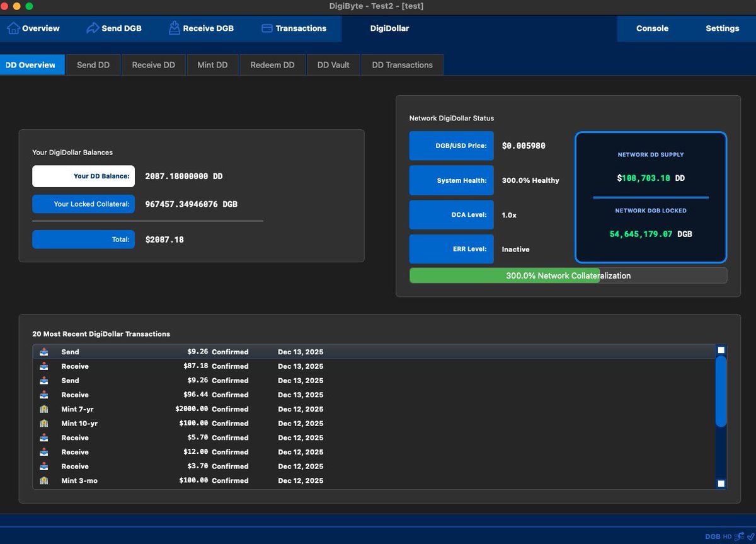The width and height of the screenshot is (756, 544).
Task: Open the Console panel
Action: coord(652,28)
